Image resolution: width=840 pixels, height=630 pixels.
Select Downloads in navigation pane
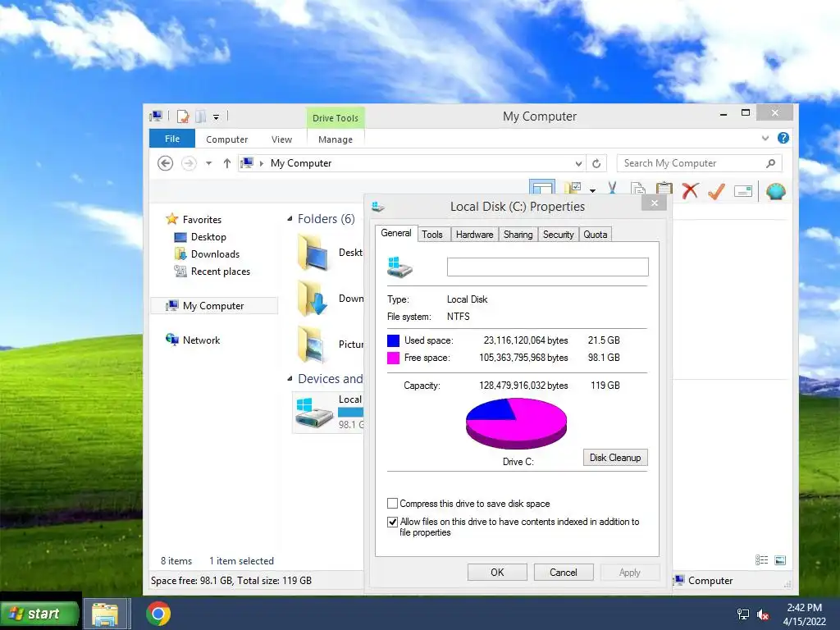coord(215,254)
